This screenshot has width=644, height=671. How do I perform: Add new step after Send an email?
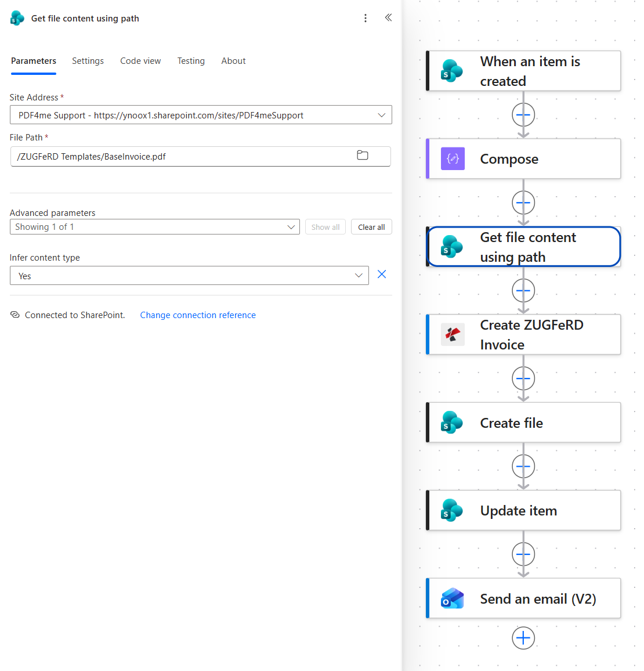(523, 638)
